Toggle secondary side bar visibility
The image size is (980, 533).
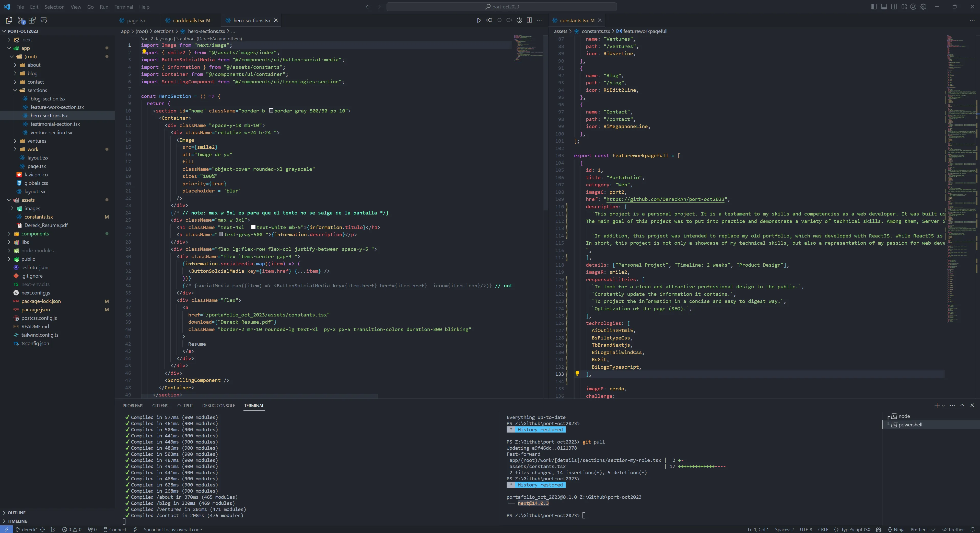894,7
